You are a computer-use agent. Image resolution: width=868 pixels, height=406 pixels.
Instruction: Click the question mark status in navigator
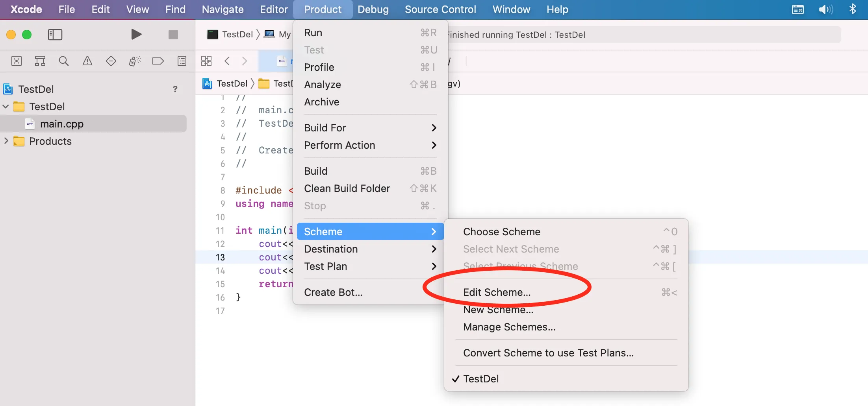[x=175, y=89]
